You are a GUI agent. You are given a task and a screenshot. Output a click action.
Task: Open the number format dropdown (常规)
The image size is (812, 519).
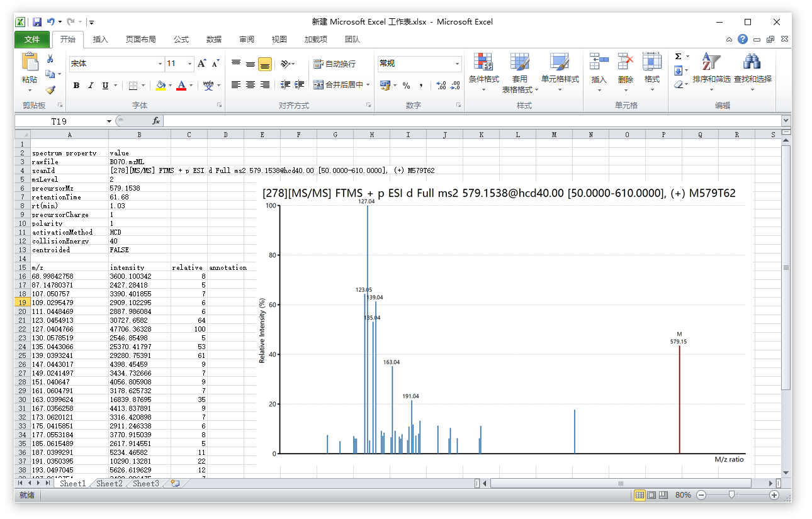(x=457, y=64)
